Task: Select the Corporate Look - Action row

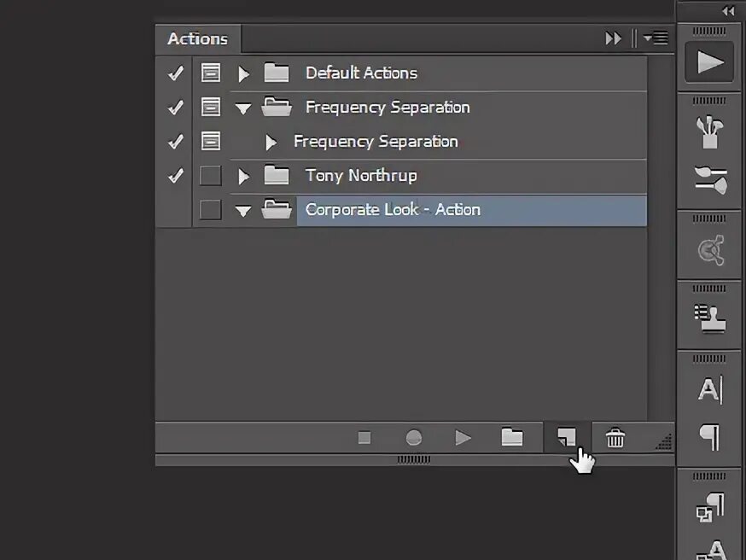Action: 471,210
